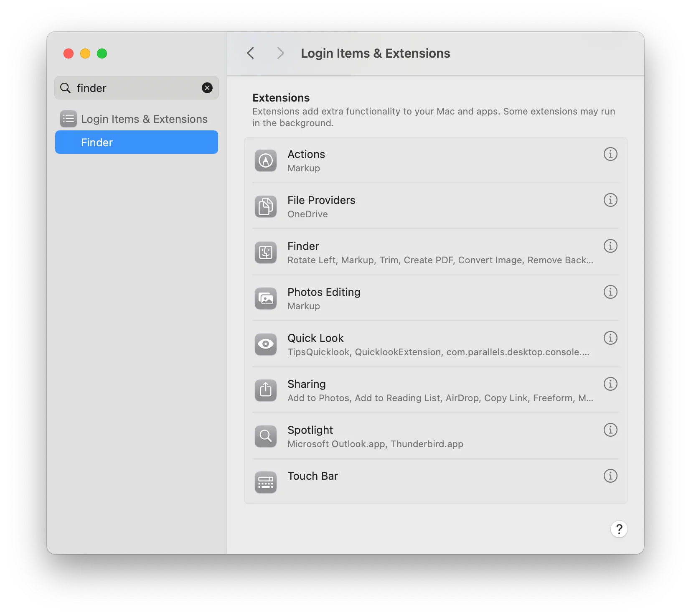Click the Help question mark button
Screen dimensions: 691x616
[619, 529]
